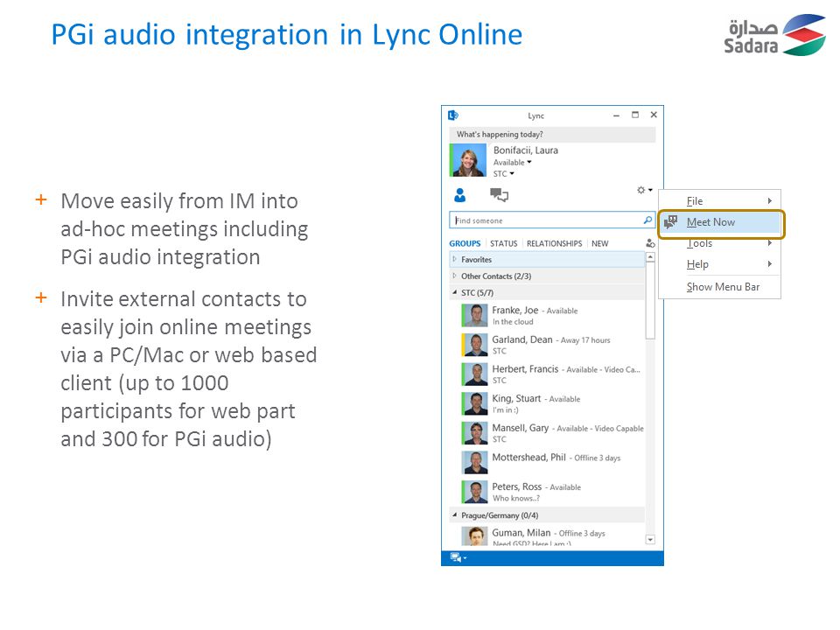Open dropdown arrow beside audio device icon

pos(465,558)
